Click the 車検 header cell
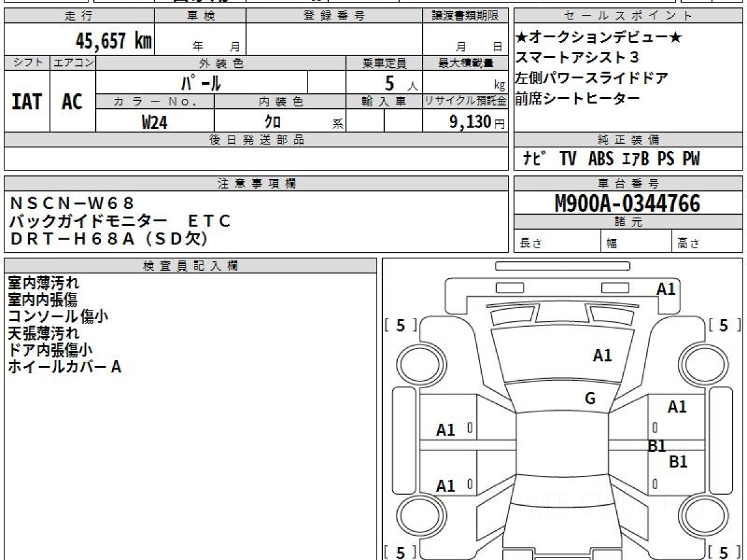Image resolution: width=747 pixels, height=560 pixels. coord(200,16)
